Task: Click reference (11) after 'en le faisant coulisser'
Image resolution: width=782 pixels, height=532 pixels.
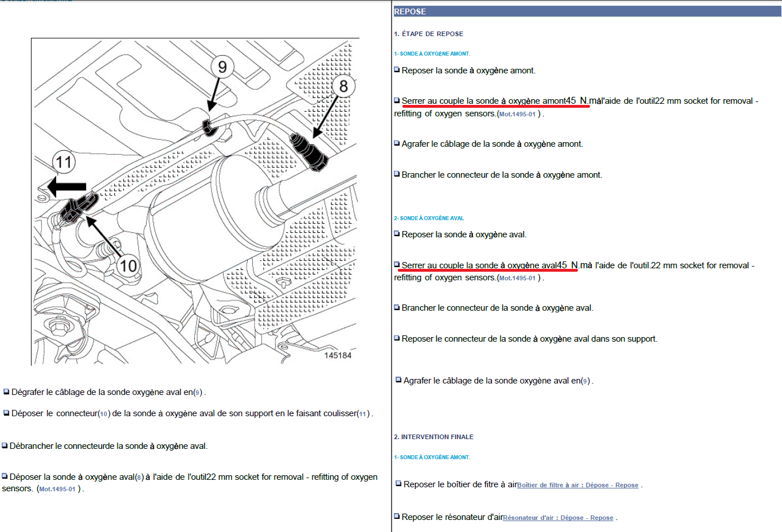Action: [363, 414]
